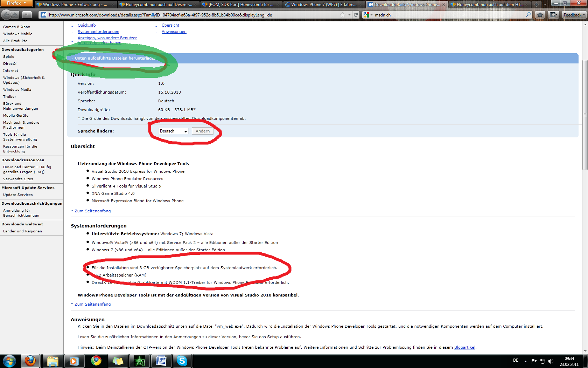Open the Deutsch language dropdown
The width and height of the screenshot is (588, 368).
point(174,131)
